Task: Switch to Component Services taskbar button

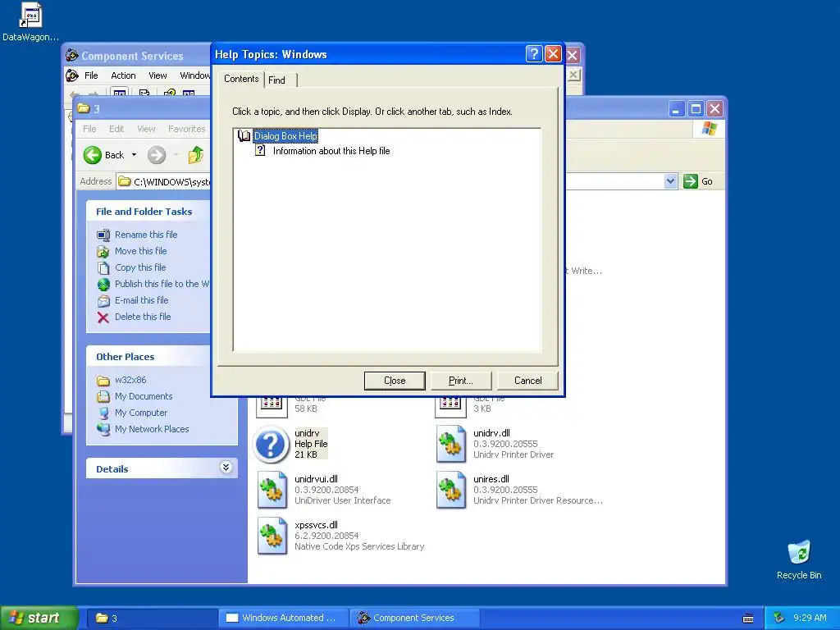Action: [414, 618]
